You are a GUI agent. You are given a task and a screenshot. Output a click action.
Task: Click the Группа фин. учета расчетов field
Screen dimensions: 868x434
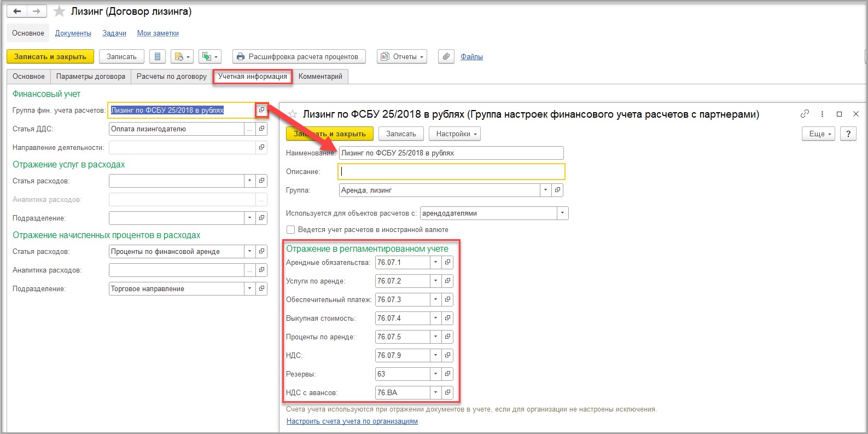pyautogui.click(x=182, y=110)
